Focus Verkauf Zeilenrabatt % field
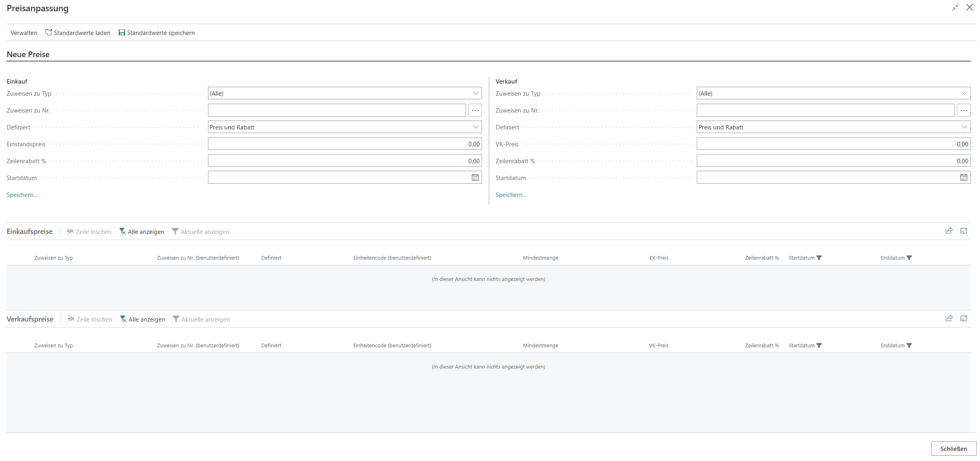Screen dimensions: 980x461 click(x=834, y=161)
